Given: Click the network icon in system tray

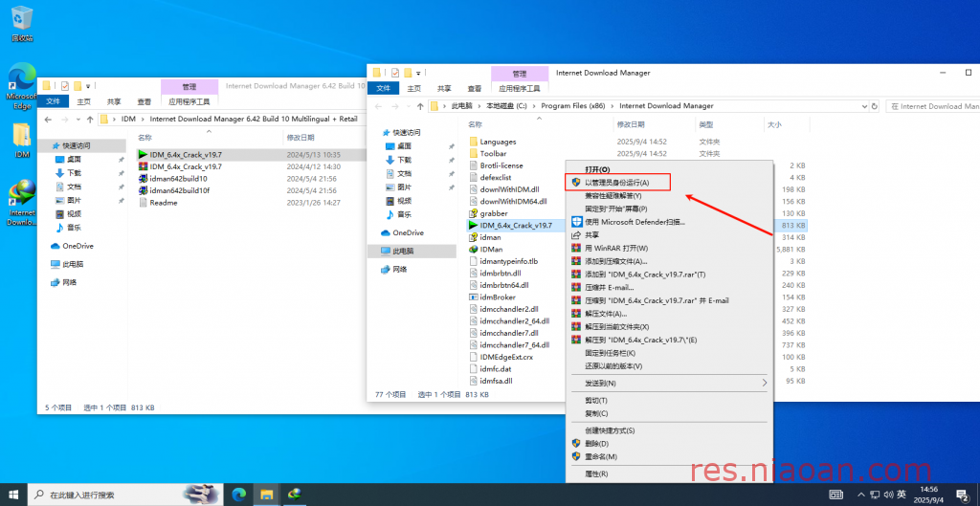Looking at the screenshot, I should click(875, 495).
